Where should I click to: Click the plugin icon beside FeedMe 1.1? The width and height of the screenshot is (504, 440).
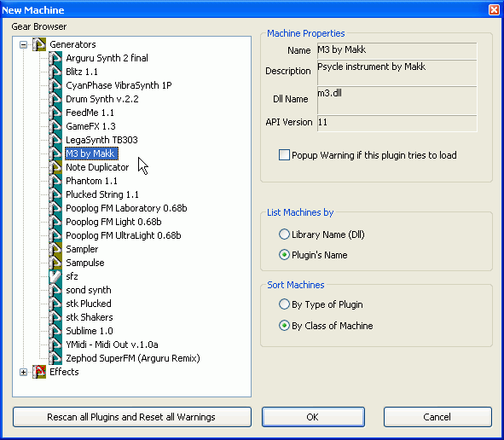click(x=55, y=113)
